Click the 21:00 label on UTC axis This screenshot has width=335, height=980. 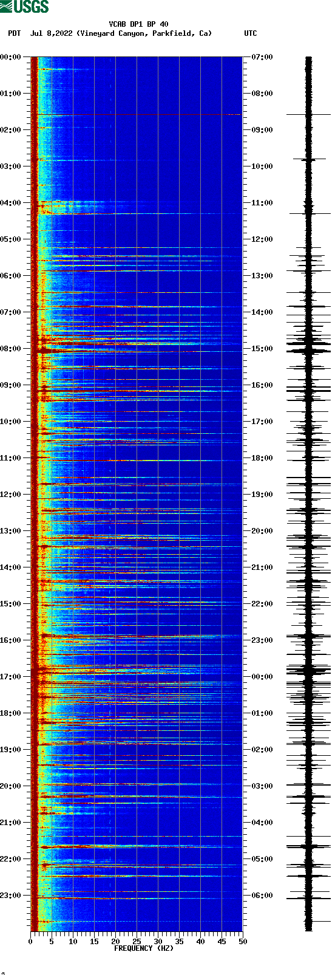(x=262, y=567)
